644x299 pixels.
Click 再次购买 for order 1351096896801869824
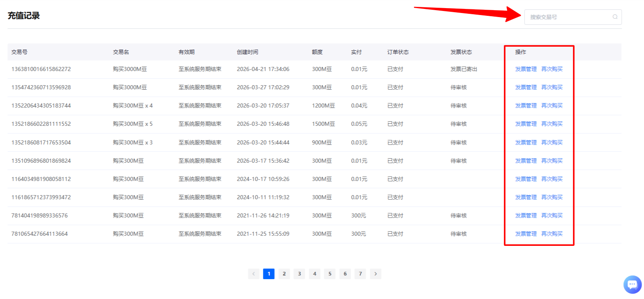pyautogui.click(x=552, y=161)
